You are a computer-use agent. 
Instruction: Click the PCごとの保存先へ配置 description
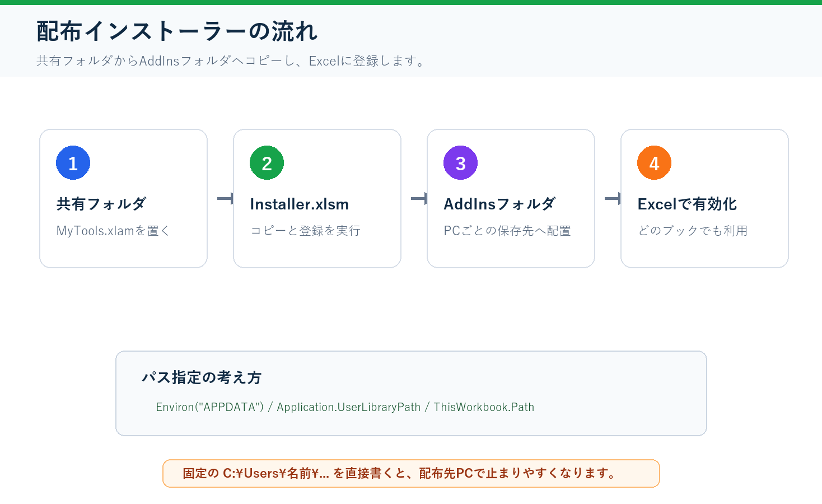pyautogui.click(x=507, y=231)
